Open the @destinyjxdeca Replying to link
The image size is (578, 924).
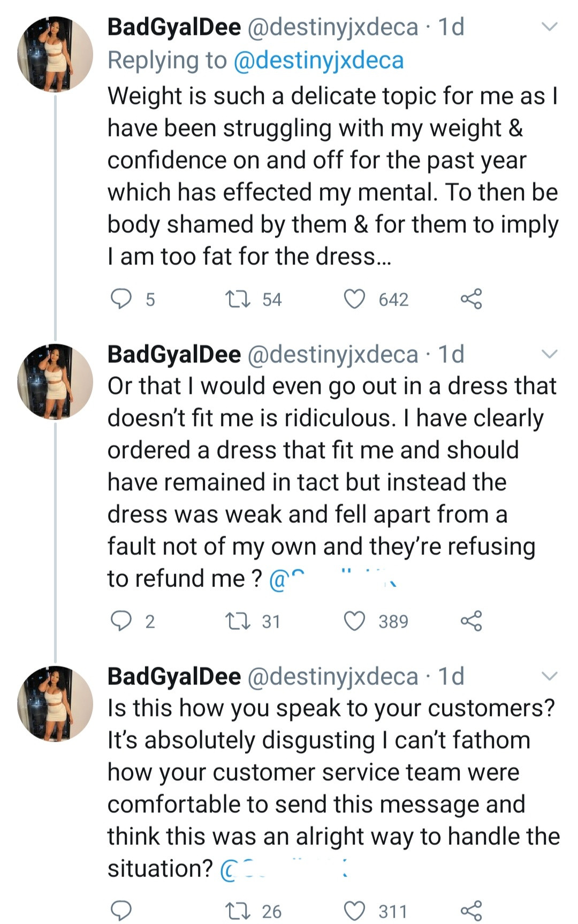click(x=318, y=60)
